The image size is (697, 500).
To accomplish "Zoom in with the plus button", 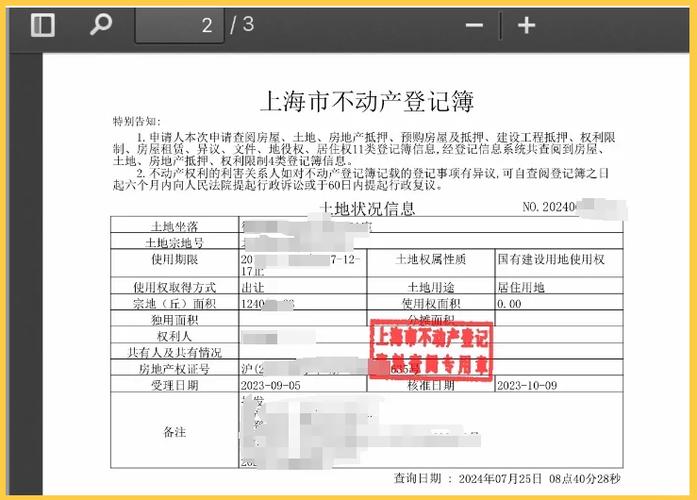I will pyautogui.click(x=526, y=25).
